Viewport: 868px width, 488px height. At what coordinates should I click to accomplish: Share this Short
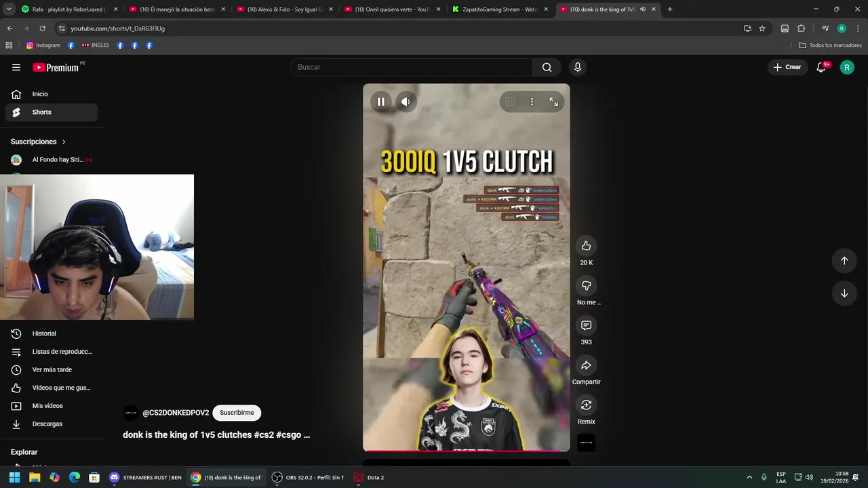tap(587, 365)
